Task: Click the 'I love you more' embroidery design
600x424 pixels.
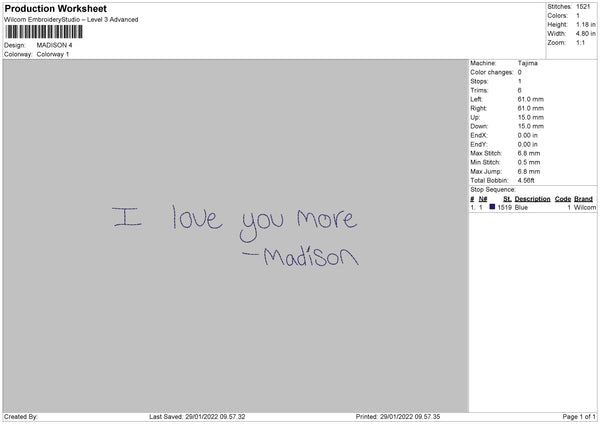Action: 235,223
